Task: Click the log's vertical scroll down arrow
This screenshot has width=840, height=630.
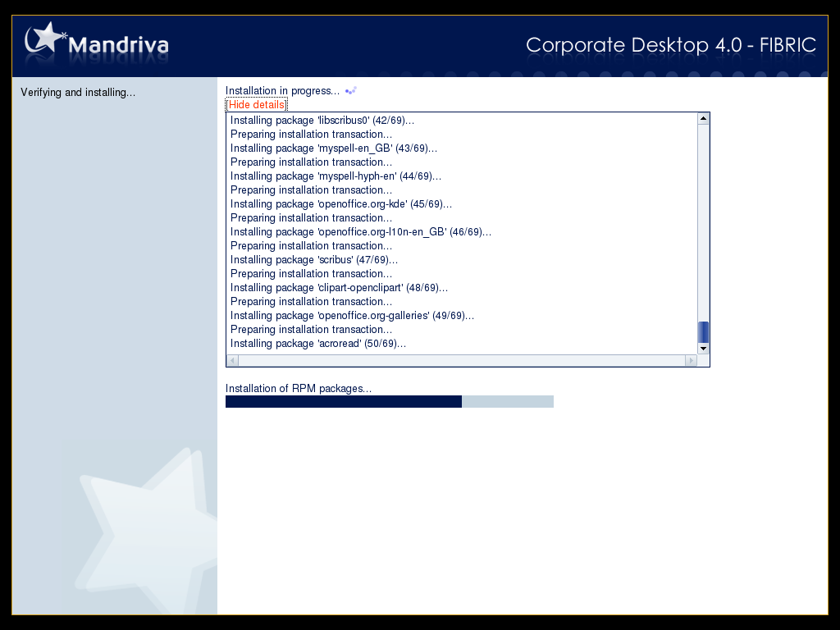Action: tap(703, 348)
